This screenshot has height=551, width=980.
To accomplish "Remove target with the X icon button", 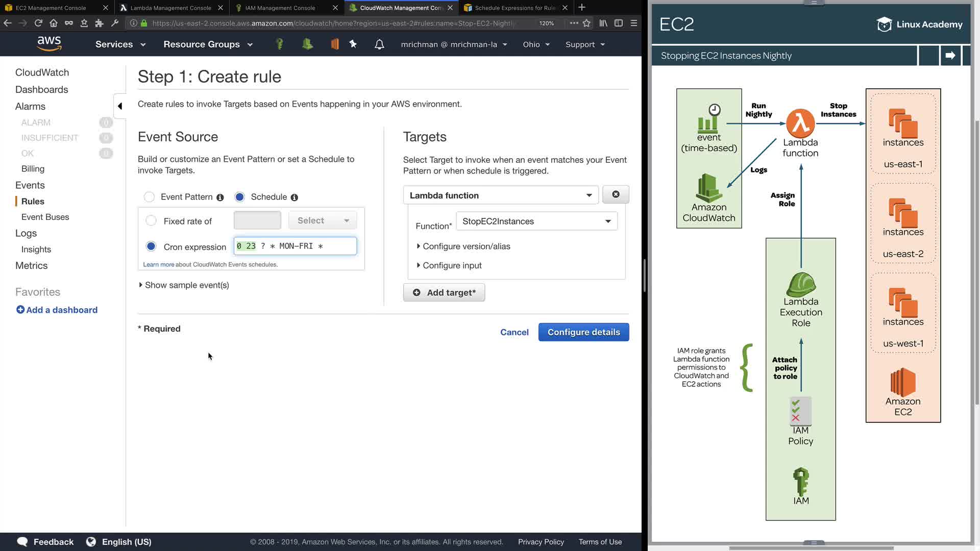I will [616, 194].
